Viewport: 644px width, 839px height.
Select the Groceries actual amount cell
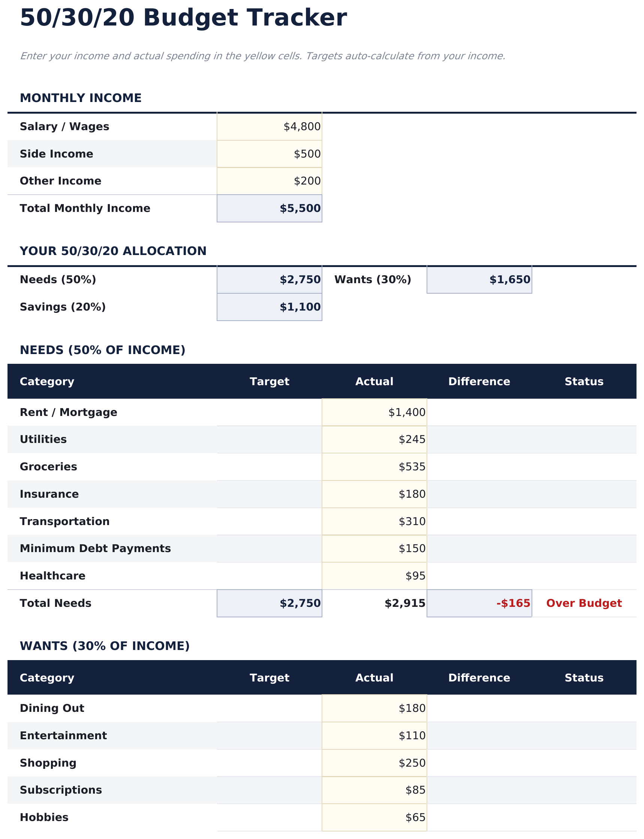(374, 467)
